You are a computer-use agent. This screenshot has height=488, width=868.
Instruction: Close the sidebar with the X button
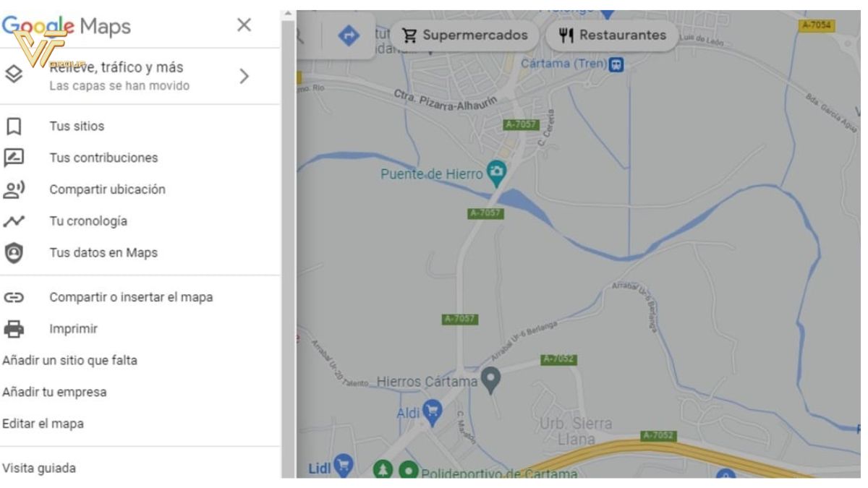tap(244, 26)
